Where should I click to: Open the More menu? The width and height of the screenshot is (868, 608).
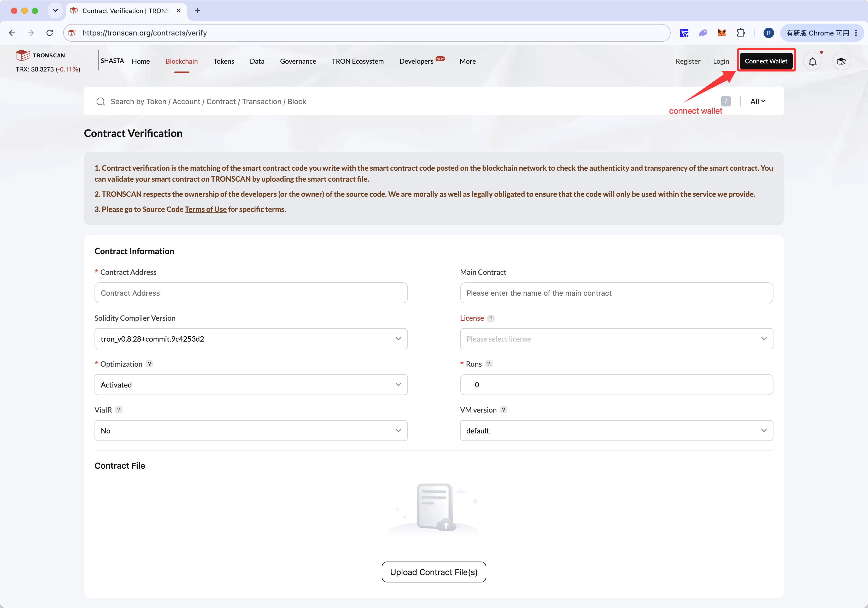tap(468, 61)
